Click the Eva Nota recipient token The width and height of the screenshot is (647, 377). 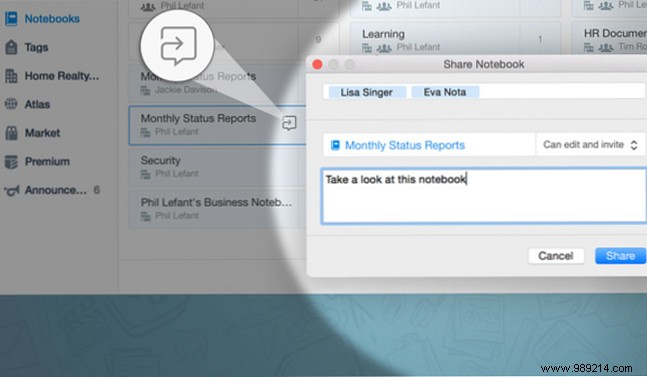445,92
